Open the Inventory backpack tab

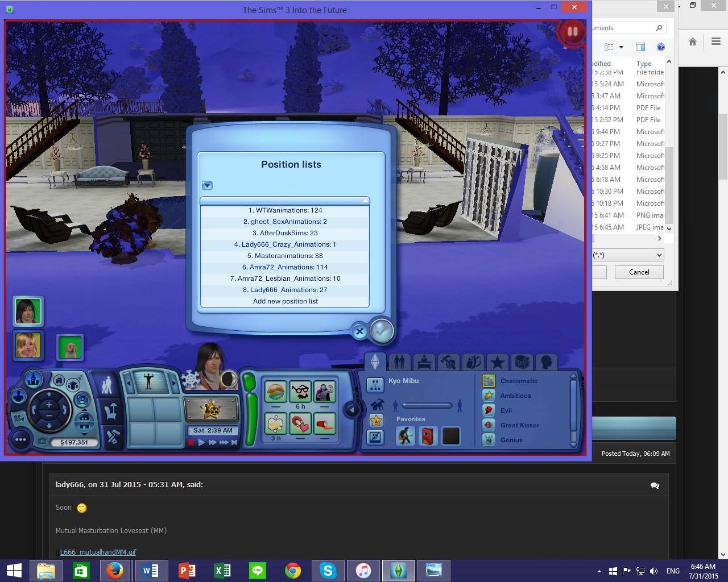click(x=473, y=361)
